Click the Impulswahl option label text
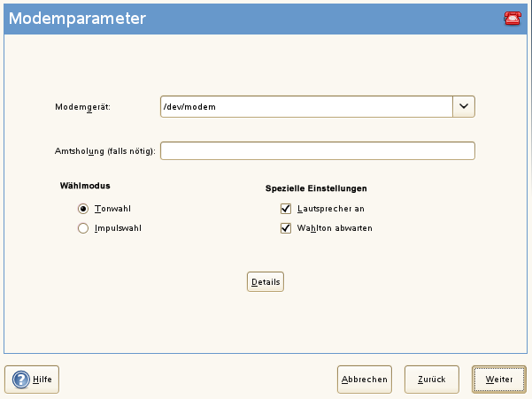532x399 pixels. pyautogui.click(x=118, y=228)
